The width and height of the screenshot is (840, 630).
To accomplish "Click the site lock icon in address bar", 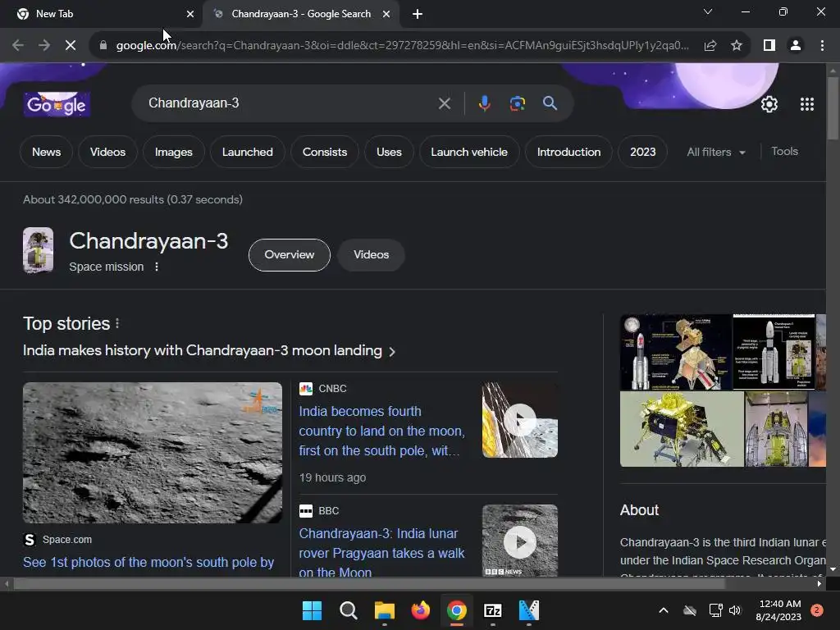I will [x=103, y=46].
